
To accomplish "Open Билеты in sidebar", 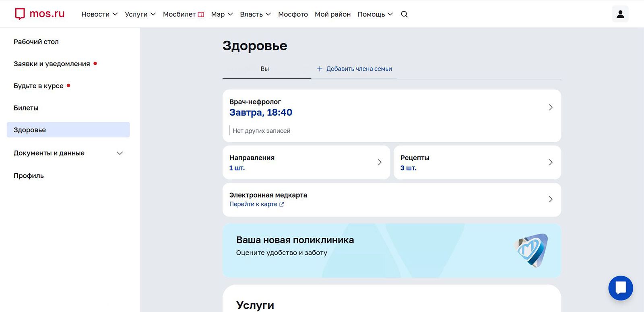I will tap(26, 108).
